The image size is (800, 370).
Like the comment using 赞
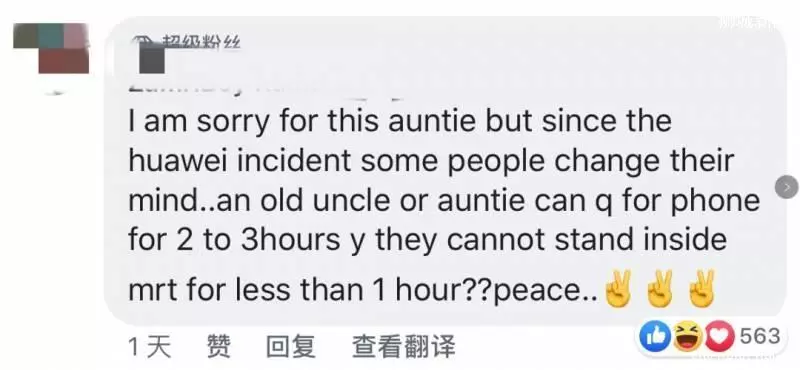tap(218, 347)
